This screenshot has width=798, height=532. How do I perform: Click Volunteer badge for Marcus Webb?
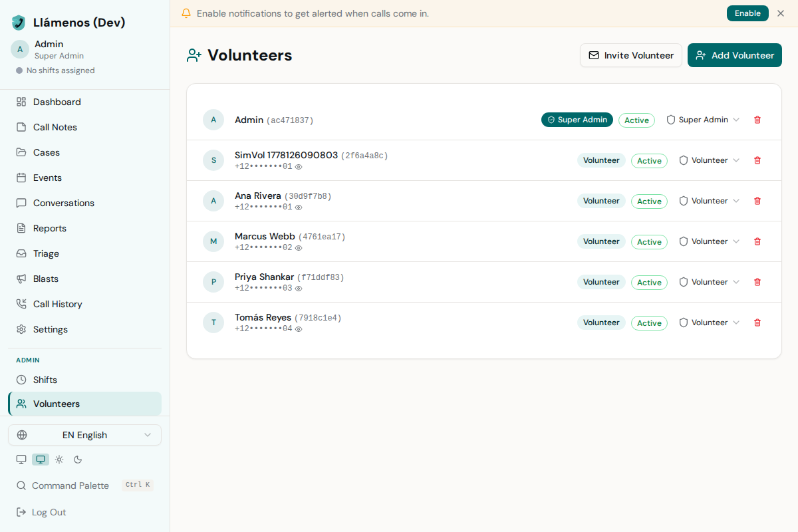[601, 241]
